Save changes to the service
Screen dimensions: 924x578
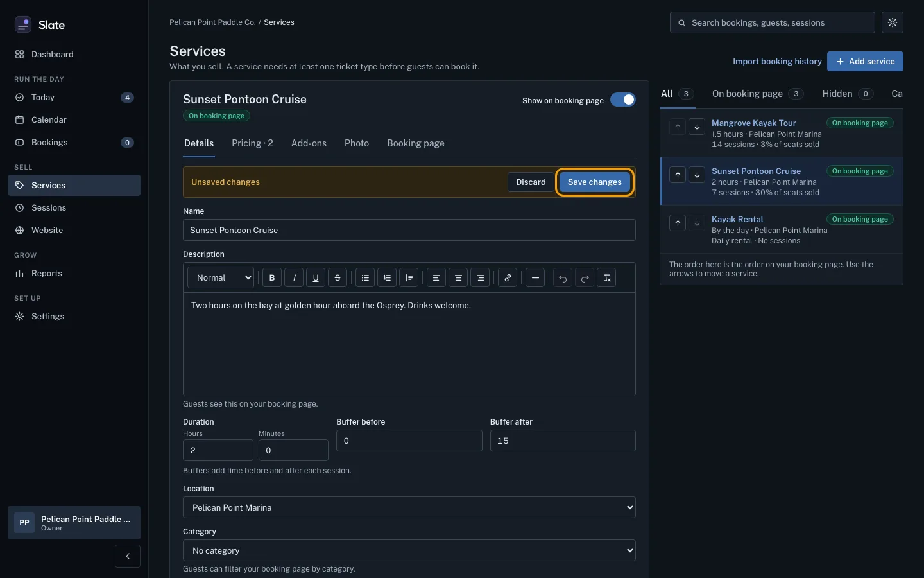click(x=595, y=182)
